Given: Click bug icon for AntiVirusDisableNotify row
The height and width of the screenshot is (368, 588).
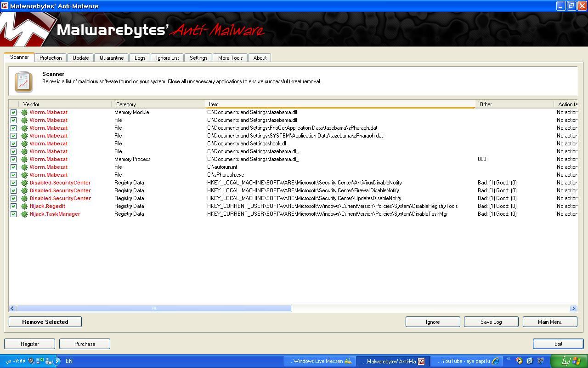Looking at the screenshot, I should tap(24, 183).
